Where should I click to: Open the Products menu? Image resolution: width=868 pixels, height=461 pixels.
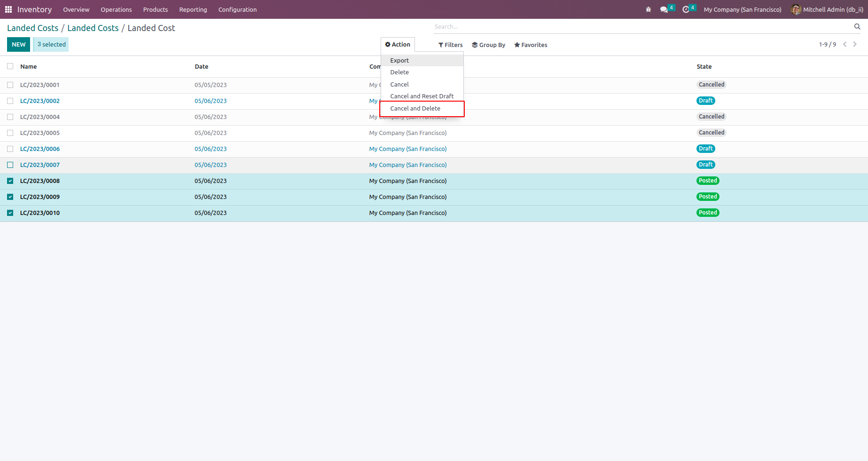click(156, 9)
